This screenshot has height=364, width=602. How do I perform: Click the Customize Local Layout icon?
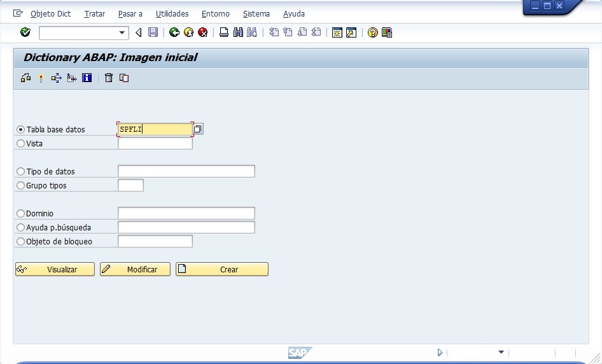click(x=387, y=32)
